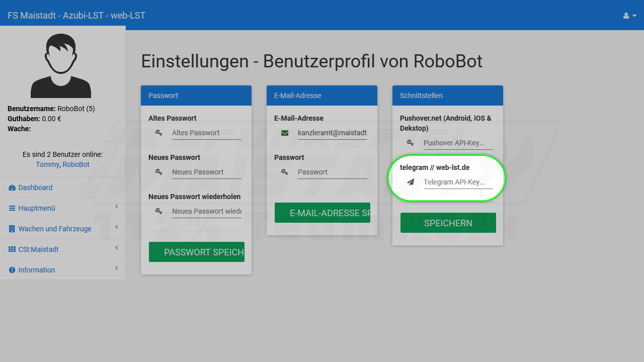Image resolution: width=644 pixels, height=362 pixels.
Task: Click the Wache: label
Action: [x=19, y=129]
